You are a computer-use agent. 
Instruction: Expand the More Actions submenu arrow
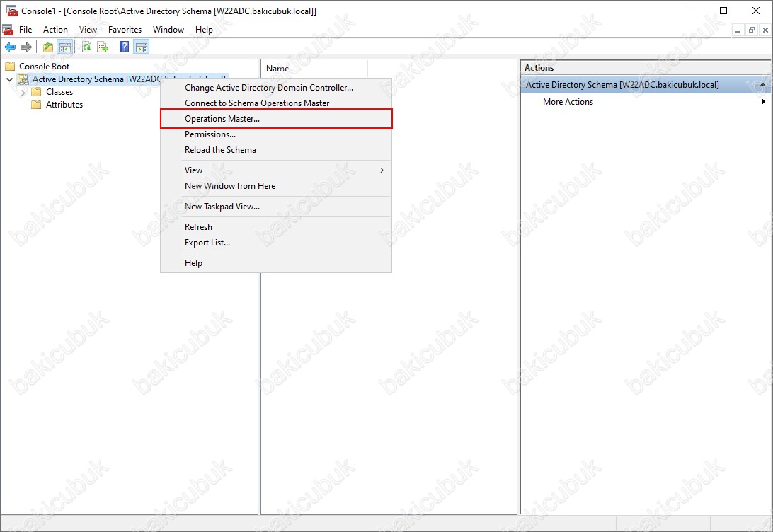[762, 102]
